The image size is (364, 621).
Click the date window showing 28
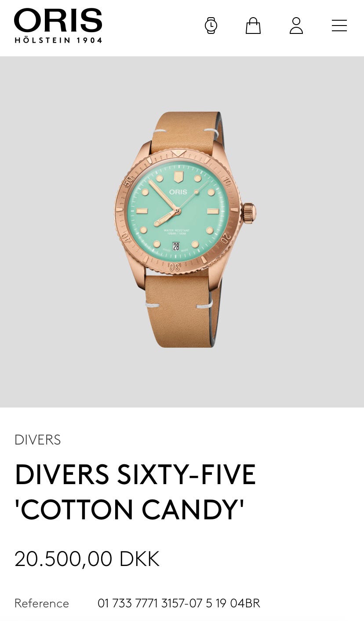point(176,246)
